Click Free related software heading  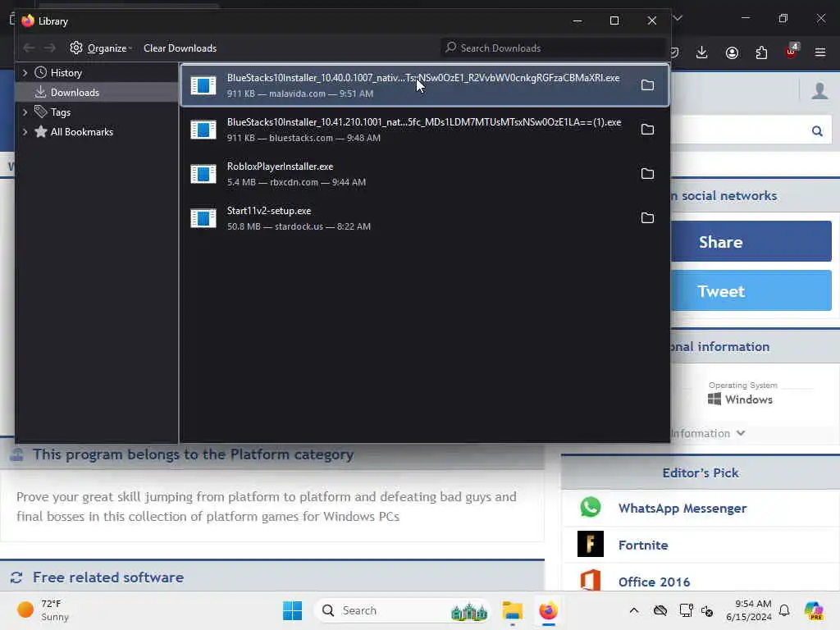pos(108,577)
